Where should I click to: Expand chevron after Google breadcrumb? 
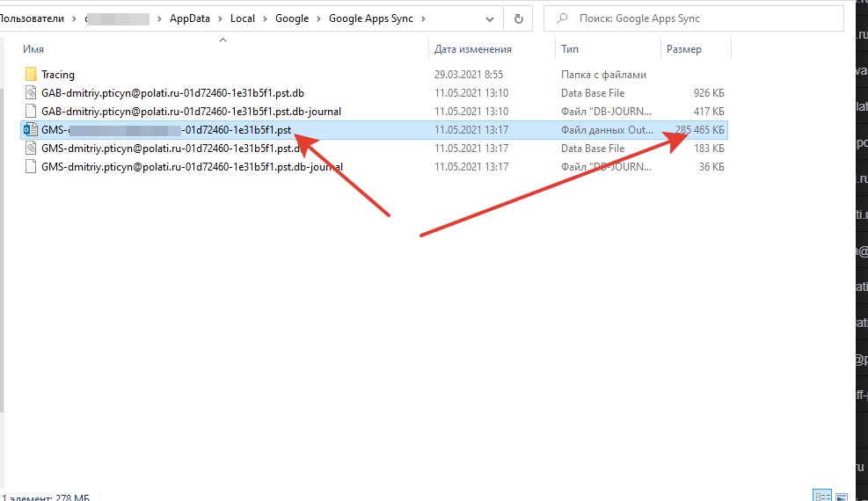(x=318, y=18)
